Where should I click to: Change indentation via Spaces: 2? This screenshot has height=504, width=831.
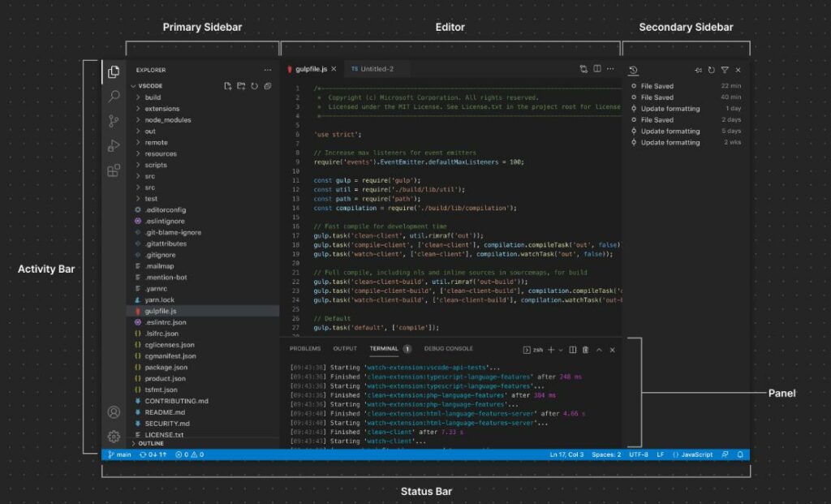(x=606, y=454)
